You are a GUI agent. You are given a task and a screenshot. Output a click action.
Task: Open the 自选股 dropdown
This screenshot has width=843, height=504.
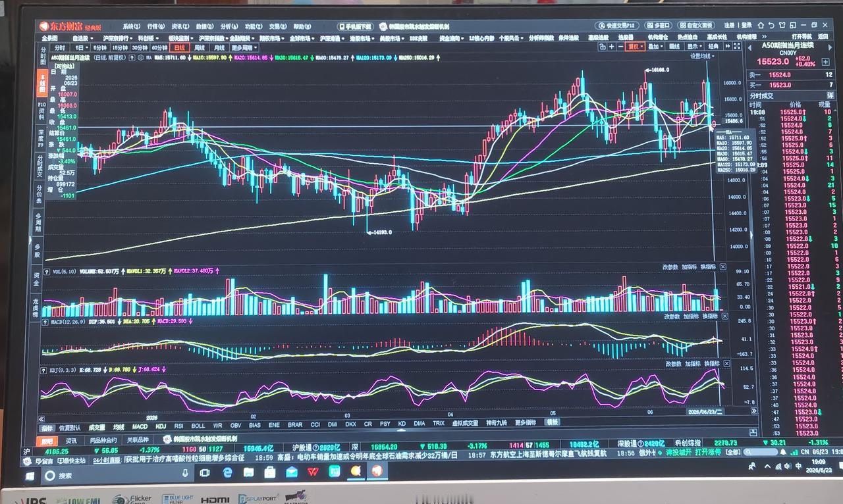(83, 38)
